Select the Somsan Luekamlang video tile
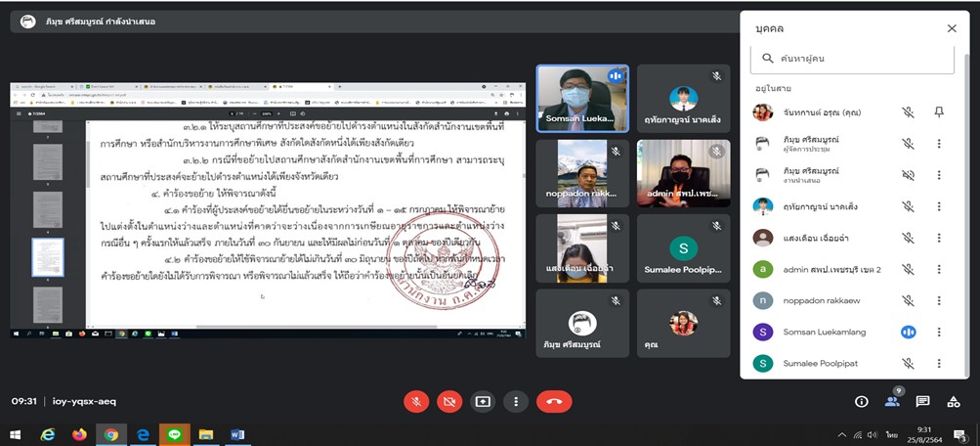This screenshot has width=980, height=446. 582,97
